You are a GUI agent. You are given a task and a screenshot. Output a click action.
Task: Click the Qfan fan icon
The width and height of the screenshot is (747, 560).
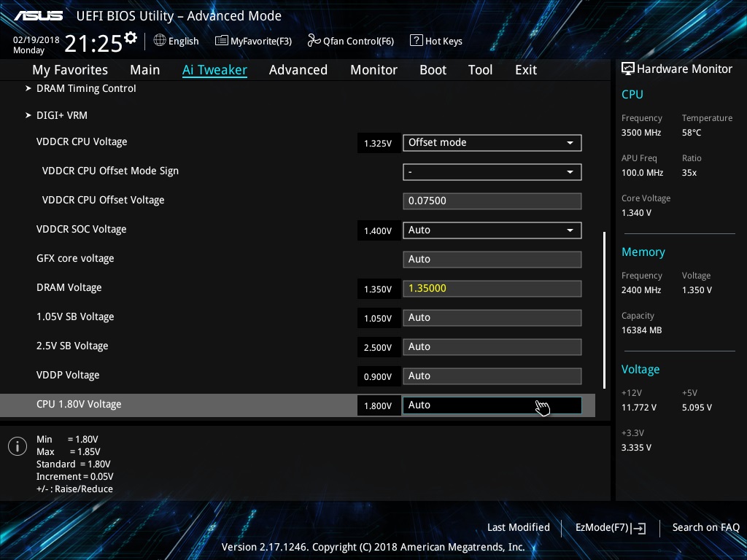tap(314, 41)
